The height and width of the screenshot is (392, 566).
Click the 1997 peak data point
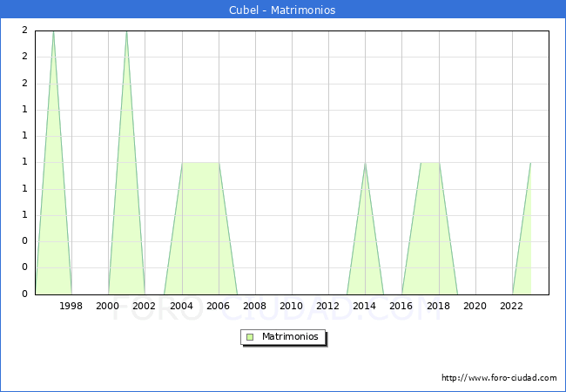(x=53, y=31)
